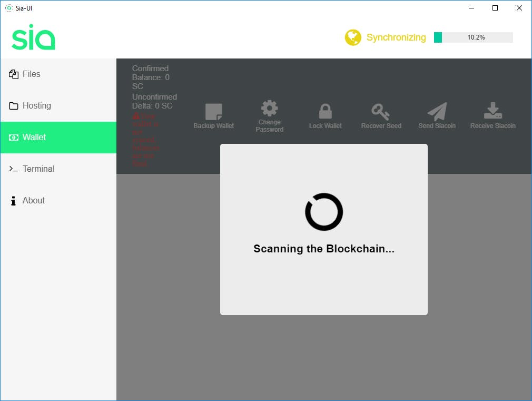Click the red wallet warning message
The image size is (532, 401).
coord(145,140)
